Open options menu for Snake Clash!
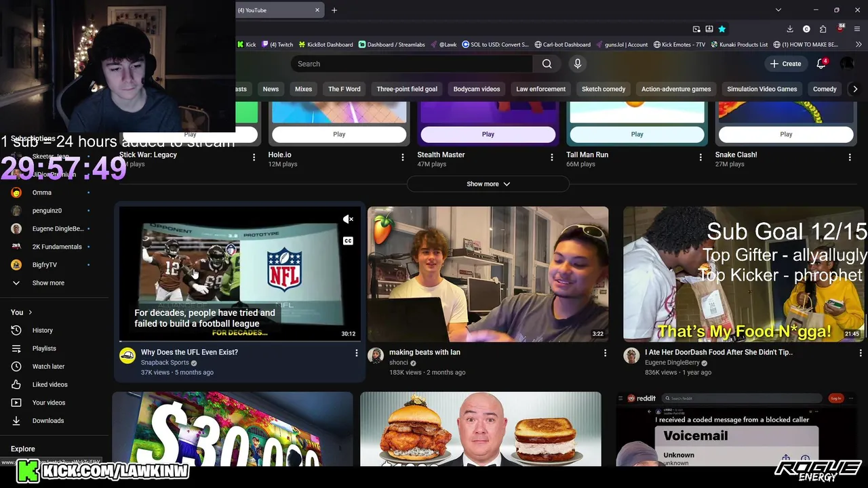Image resolution: width=868 pixels, height=488 pixels. coord(850,157)
